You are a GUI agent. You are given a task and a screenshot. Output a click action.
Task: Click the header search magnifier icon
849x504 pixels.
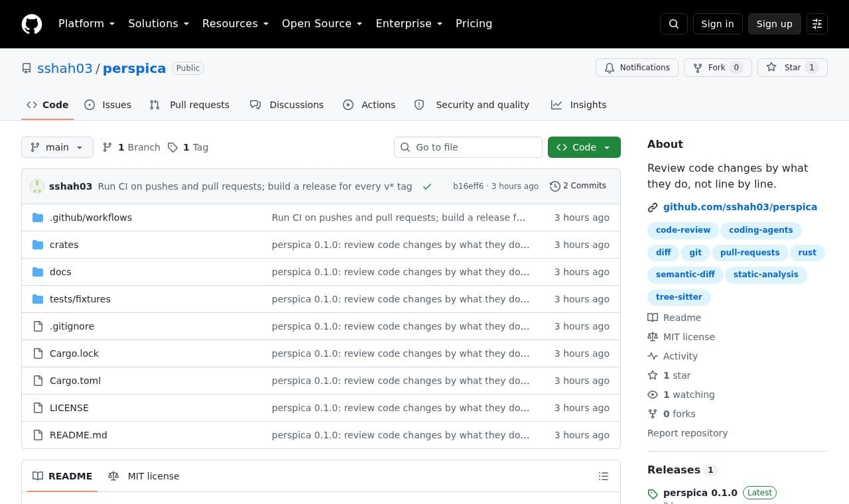(x=674, y=24)
